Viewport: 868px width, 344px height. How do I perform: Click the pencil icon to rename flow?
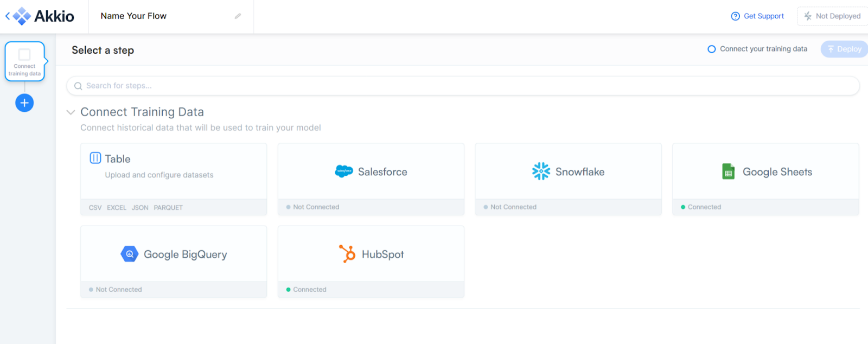point(238,16)
